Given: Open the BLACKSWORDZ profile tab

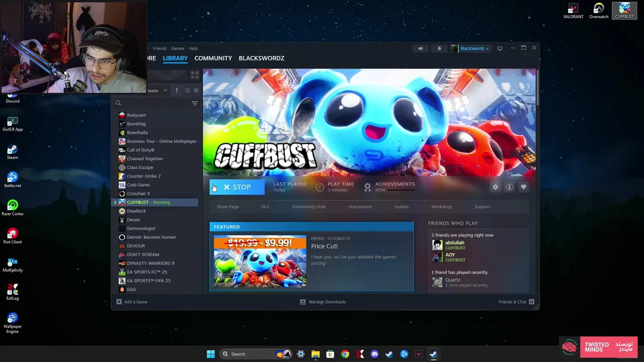Looking at the screenshot, I should tap(262, 58).
